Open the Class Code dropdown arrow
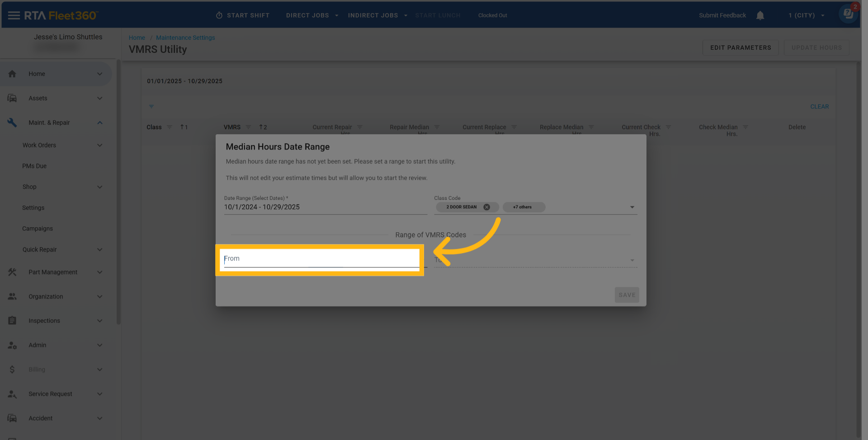The width and height of the screenshot is (868, 440). coord(632,207)
